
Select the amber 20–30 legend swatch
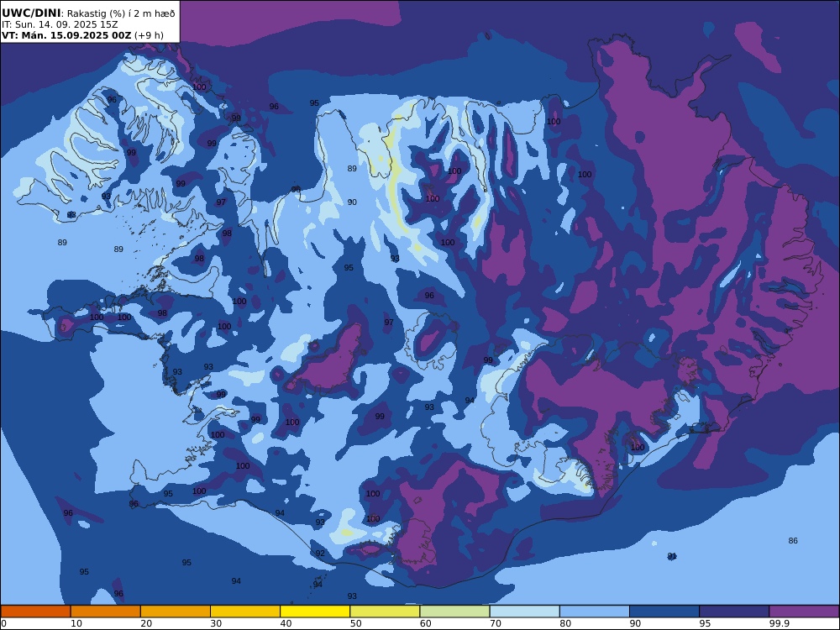pos(176,612)
